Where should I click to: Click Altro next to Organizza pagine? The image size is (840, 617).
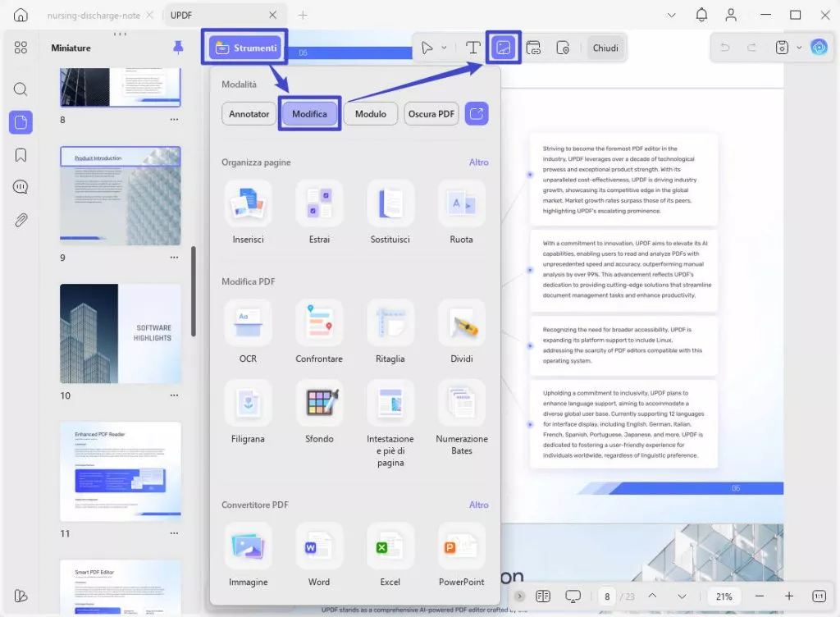click(x=478, y=162)
